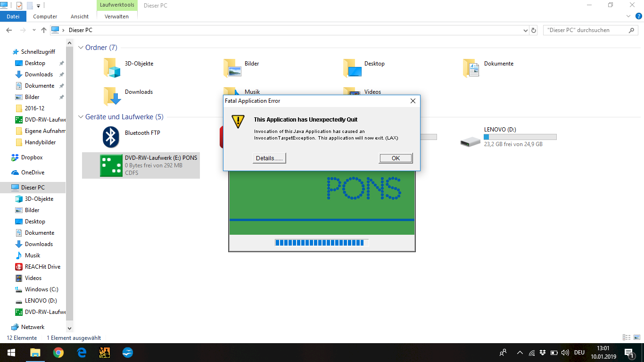Open Microsoft Edge from the taskbar

(81, 352)
